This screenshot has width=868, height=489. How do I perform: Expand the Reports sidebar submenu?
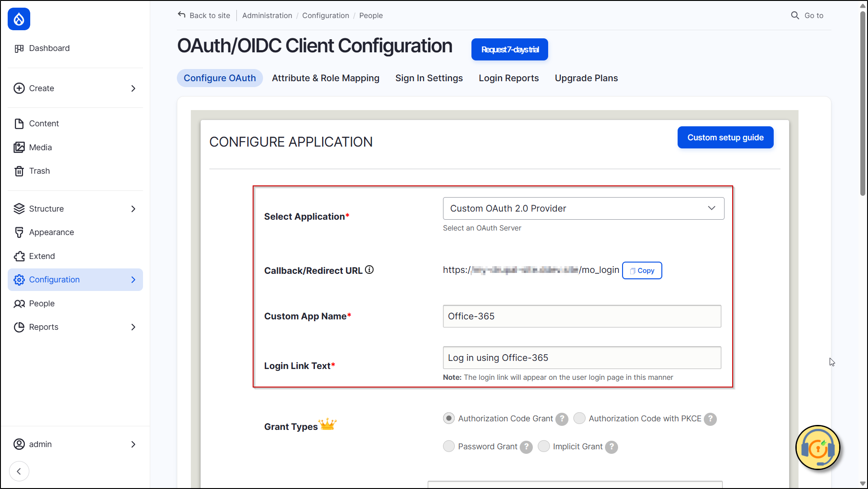[133, 327]
